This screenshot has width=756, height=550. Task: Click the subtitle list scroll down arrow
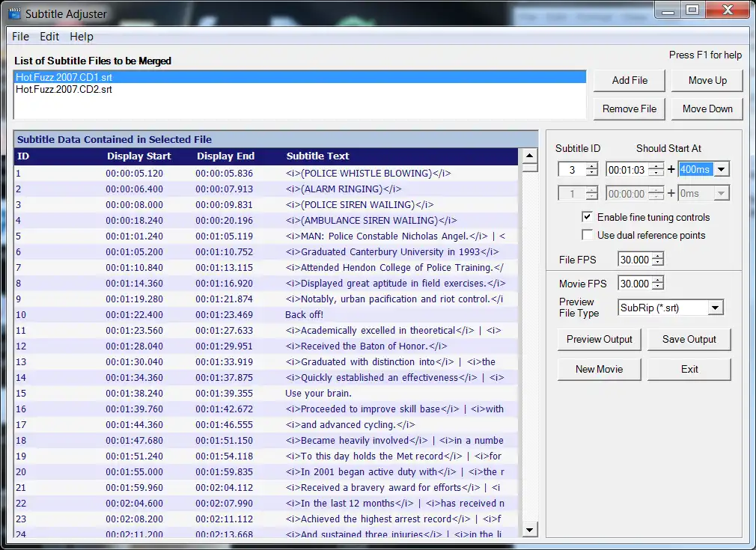click(x=529, y=530)
